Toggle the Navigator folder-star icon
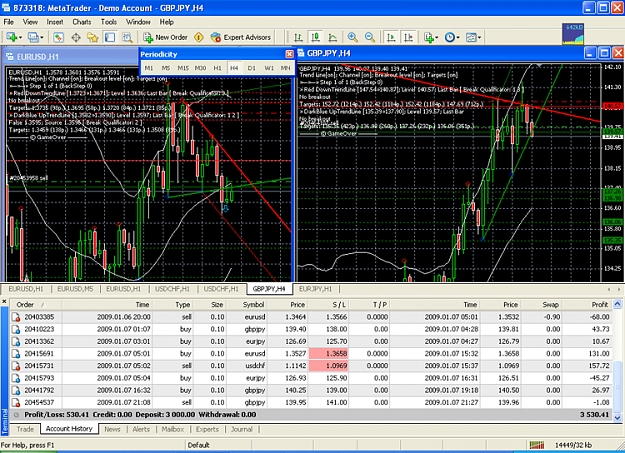Image resolution: width=625 pixels, height=453 pixels. (92, 37)
